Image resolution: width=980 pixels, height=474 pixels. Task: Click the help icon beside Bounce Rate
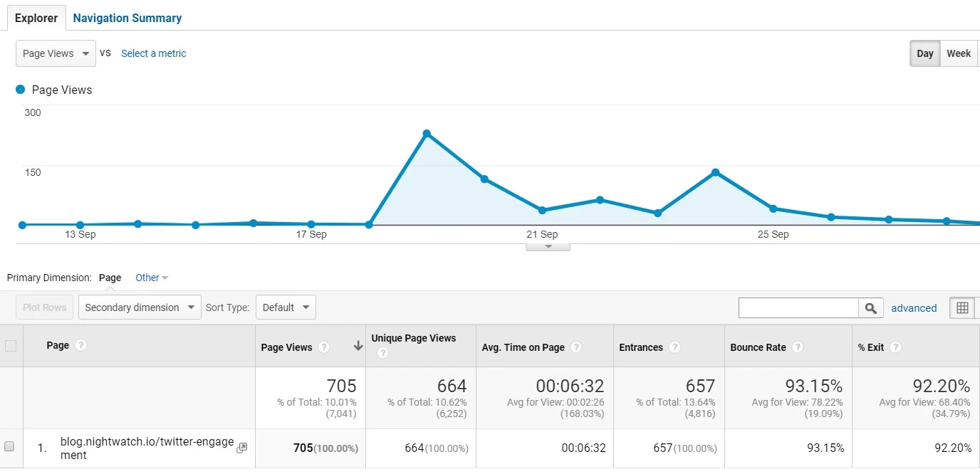798,347
